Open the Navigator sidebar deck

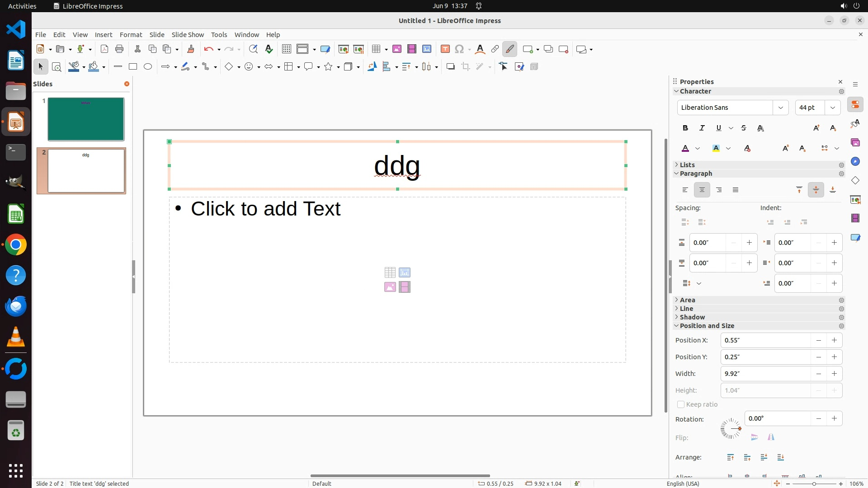tap(855, 161)
